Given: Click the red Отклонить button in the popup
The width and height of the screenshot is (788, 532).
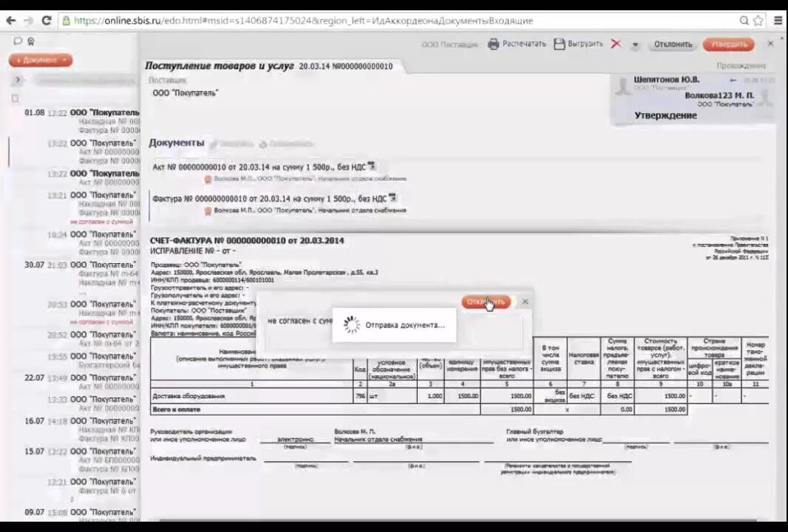Looking at the screenshot, I should [486, 302].
